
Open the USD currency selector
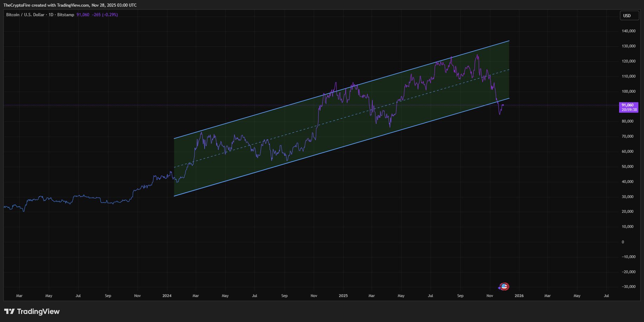[629, 15]
